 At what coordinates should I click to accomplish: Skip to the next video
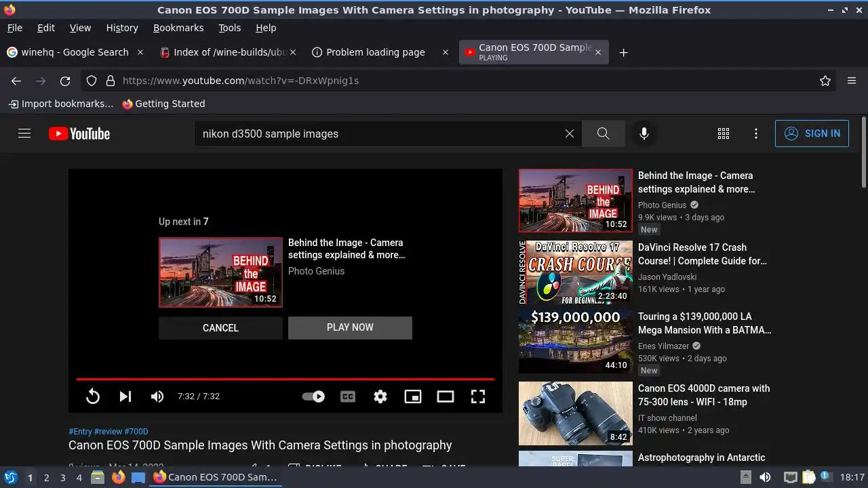125,396
